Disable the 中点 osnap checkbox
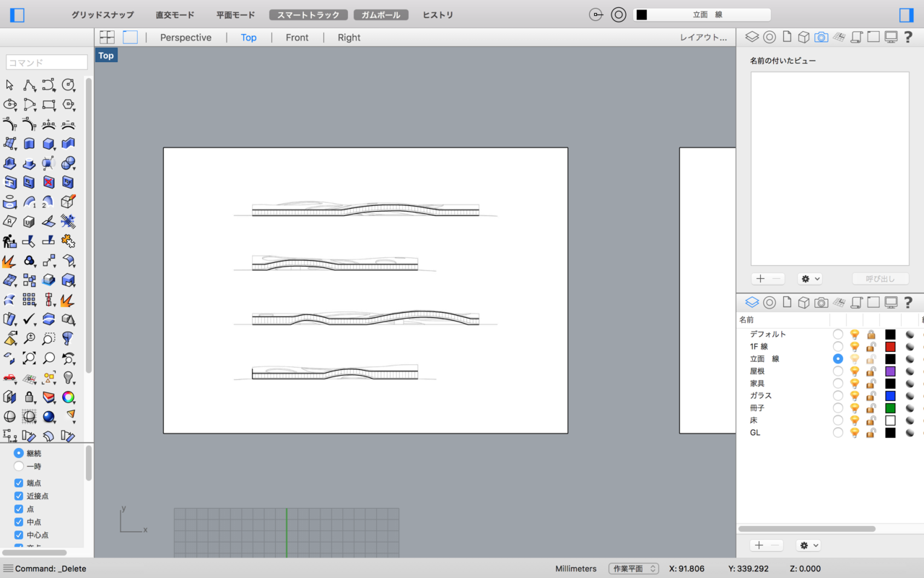 click(x=19, y=522)
